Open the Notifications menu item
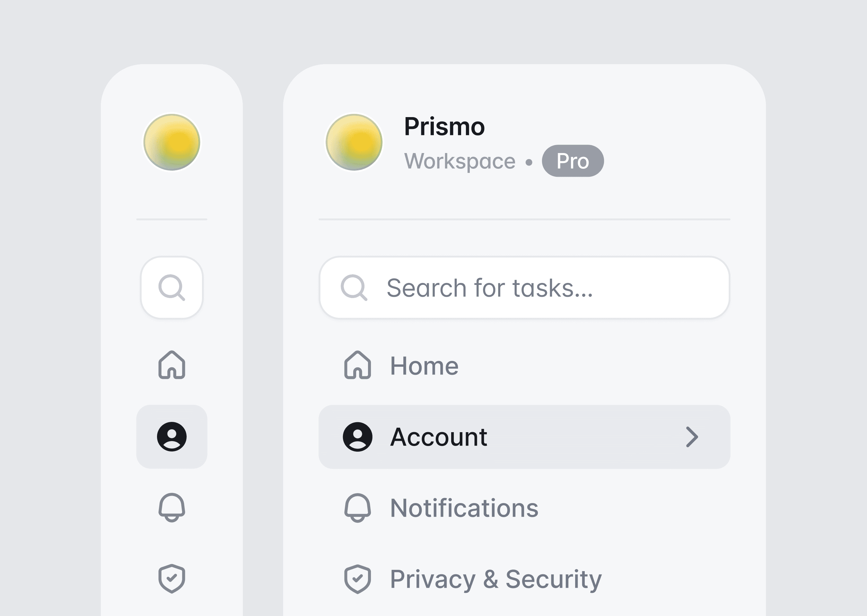 tap(464, 508)
